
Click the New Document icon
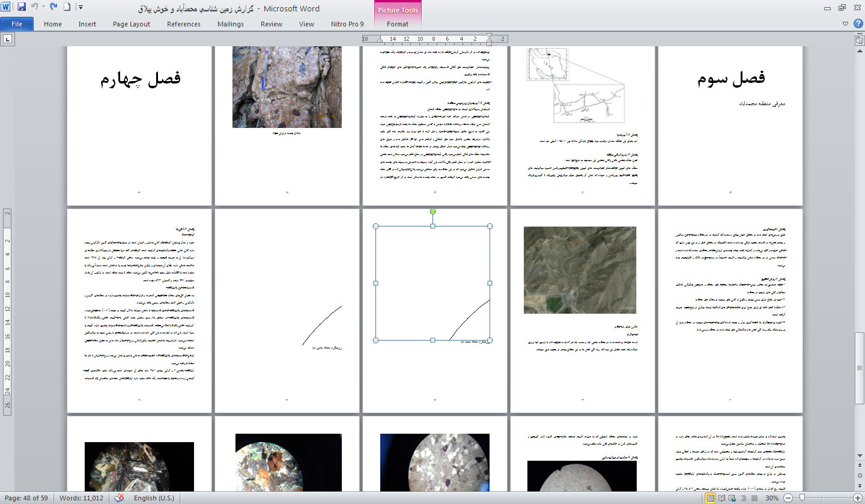[x=67, y=8]
